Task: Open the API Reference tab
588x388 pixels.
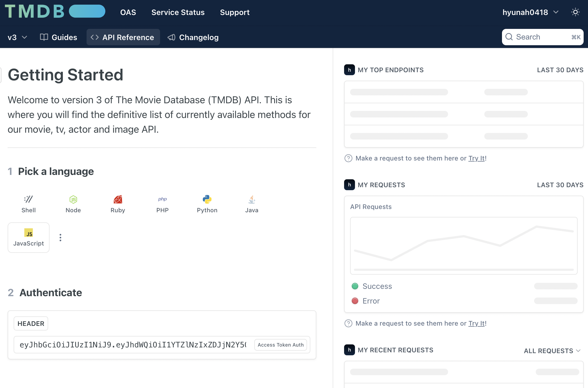Action: (x=123, y=37)
